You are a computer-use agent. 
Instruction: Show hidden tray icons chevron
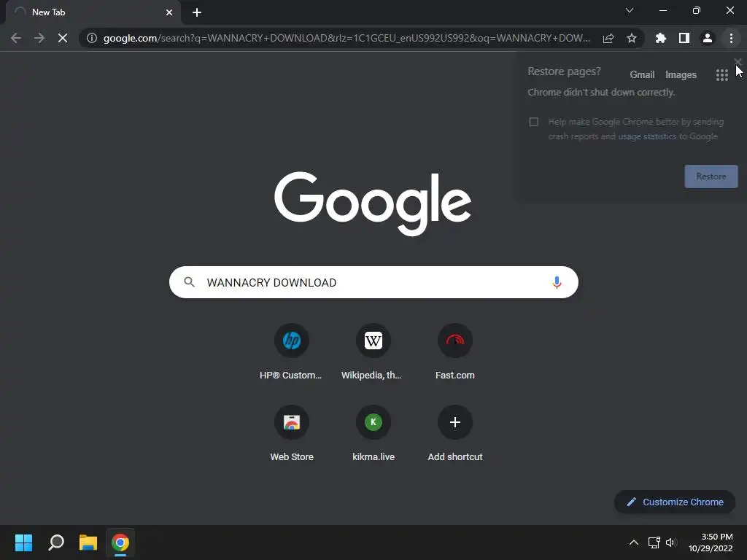tap(634, 542)
